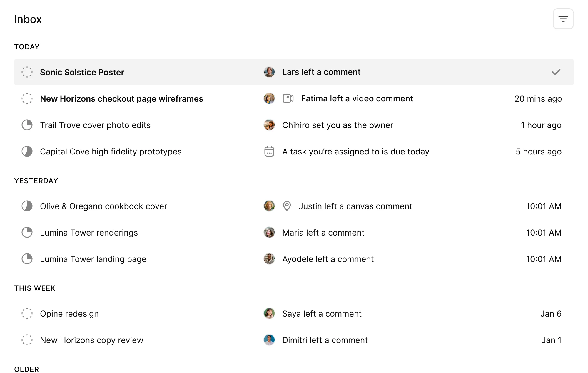The width and height of the screenshot is (588, 373).
Task: Click the half-filled status icon beside Capital Cove prototypes
Action: [x=27, y=152]
